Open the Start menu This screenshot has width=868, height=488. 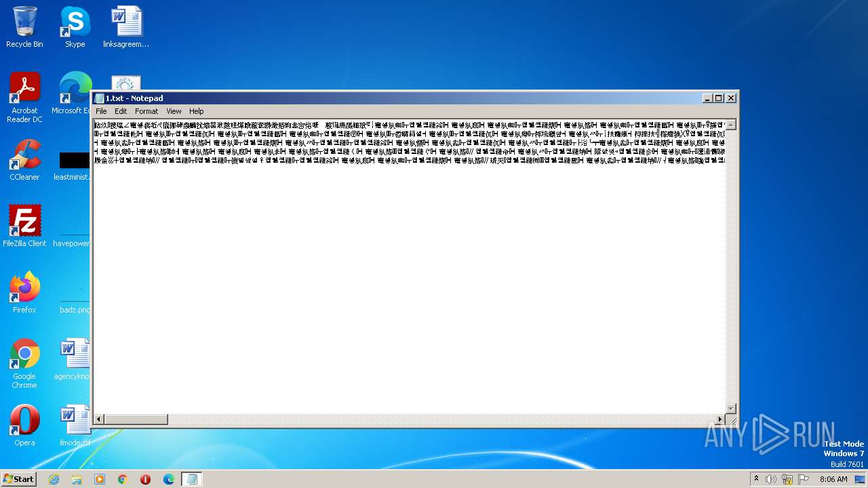pos(19,479)
